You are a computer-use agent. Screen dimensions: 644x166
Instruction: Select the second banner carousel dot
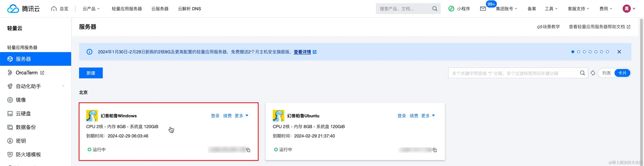tap(578, 52)
